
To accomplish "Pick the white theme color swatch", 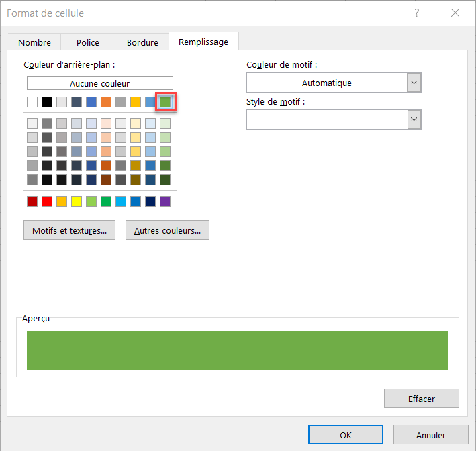I will tap(32, 102).
